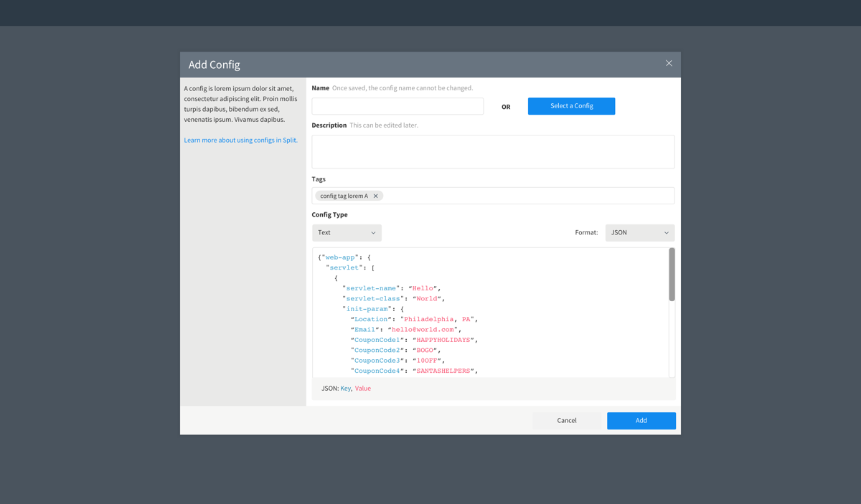Place cursor on hello@world.com value
Viewport: 861px width, 504px height.
[x=423, y=330]
